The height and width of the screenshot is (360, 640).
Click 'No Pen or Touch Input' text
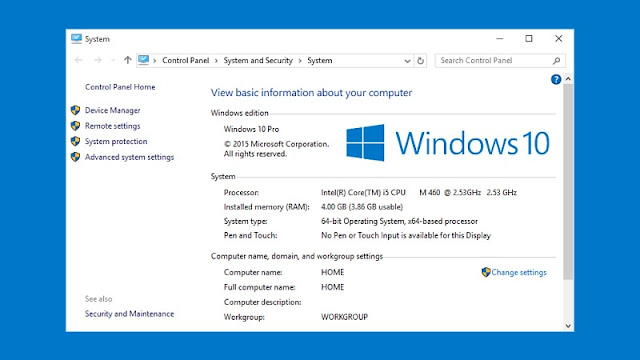pyautogui.click(x=360, y=236)
